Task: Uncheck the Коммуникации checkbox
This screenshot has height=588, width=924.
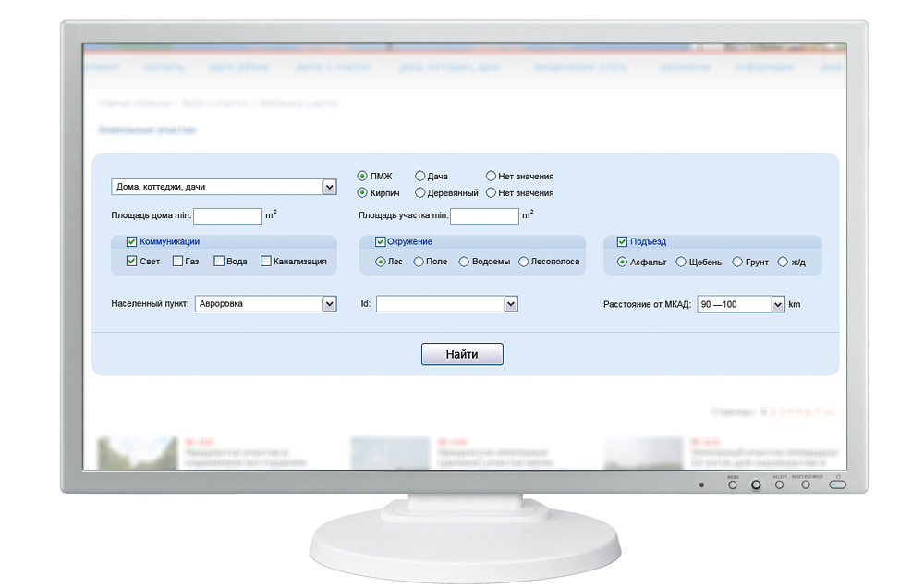Action: point(132,242)
